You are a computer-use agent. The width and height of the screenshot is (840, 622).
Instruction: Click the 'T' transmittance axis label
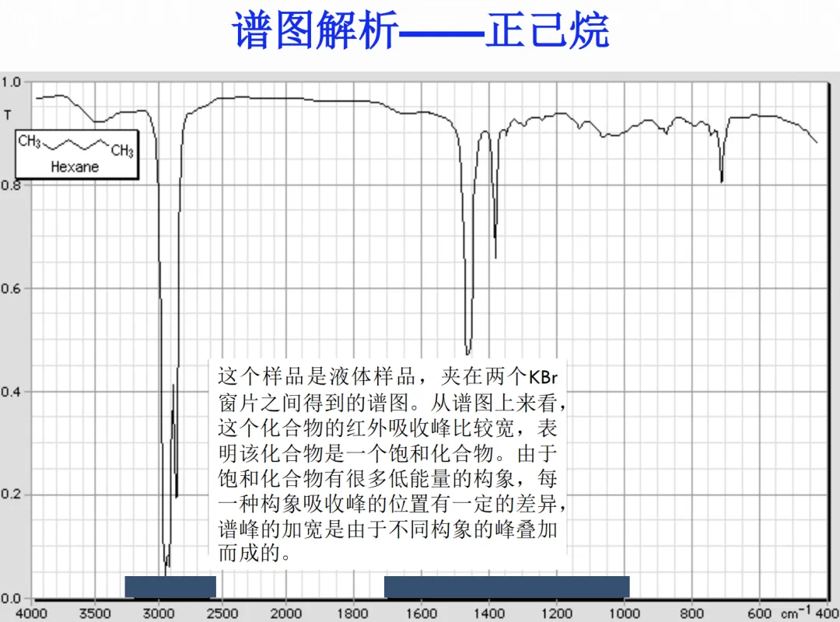click(8, 115)
